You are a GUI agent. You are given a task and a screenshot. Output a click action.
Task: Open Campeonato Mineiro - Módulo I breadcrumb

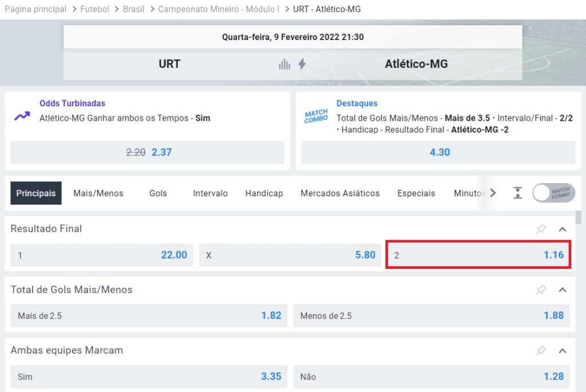(x=219, y=9)
